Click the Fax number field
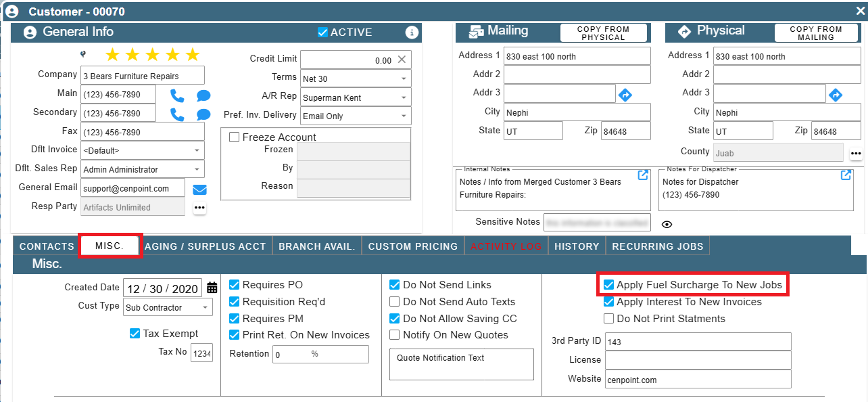This screenshot has width=868, height=402. coord(143,131)
